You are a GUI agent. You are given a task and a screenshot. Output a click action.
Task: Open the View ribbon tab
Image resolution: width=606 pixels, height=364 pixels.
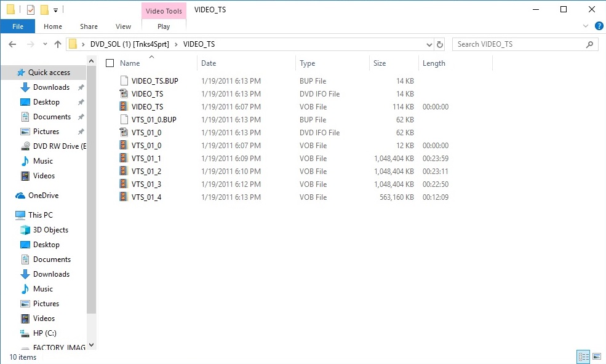[123, 26]
